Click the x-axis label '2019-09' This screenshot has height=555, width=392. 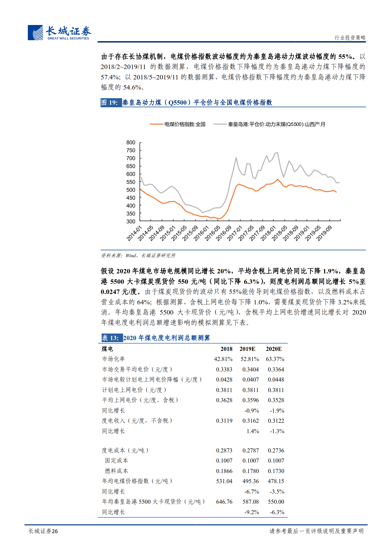[324, 234]
